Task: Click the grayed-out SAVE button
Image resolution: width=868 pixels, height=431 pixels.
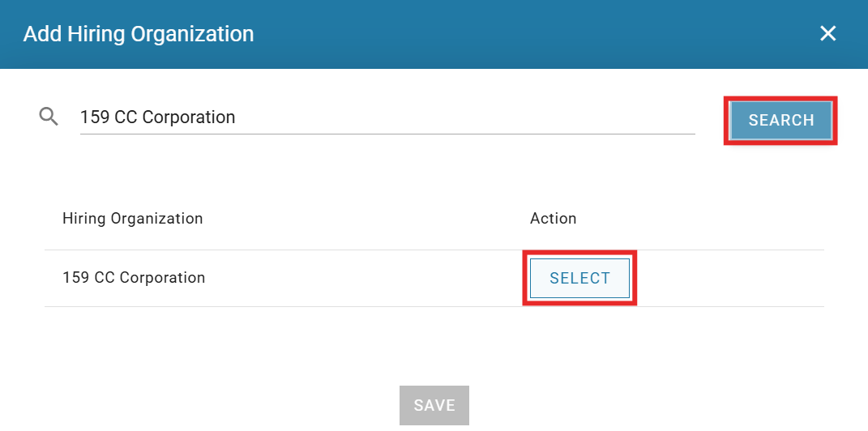Action: tap(434, 405)
